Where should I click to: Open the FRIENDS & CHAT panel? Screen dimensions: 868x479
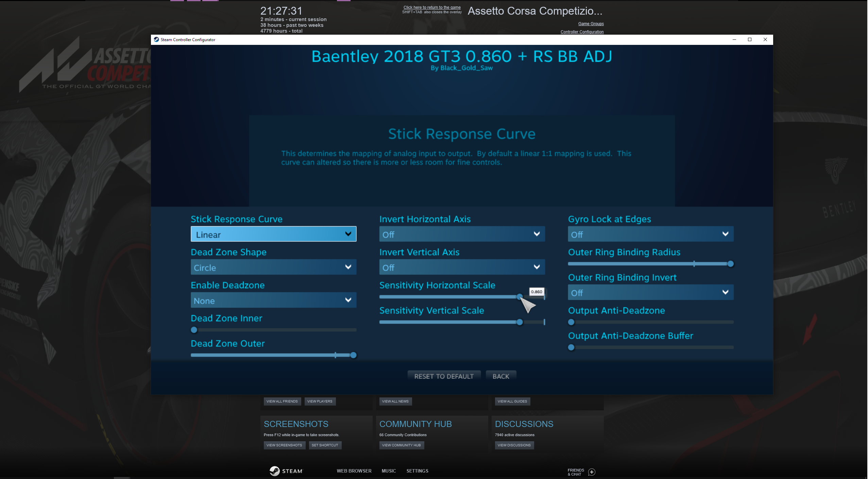(x=576, y=472)
